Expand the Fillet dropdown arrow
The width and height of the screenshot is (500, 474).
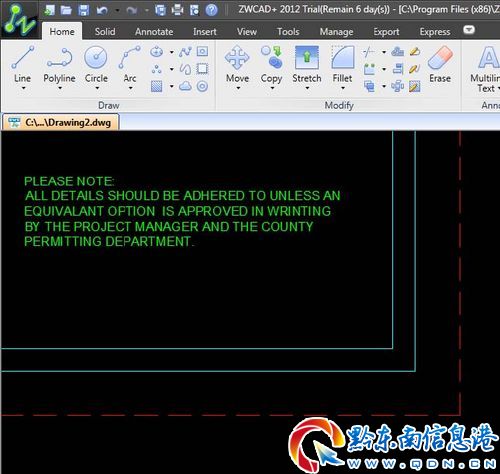tap(343, 88)
